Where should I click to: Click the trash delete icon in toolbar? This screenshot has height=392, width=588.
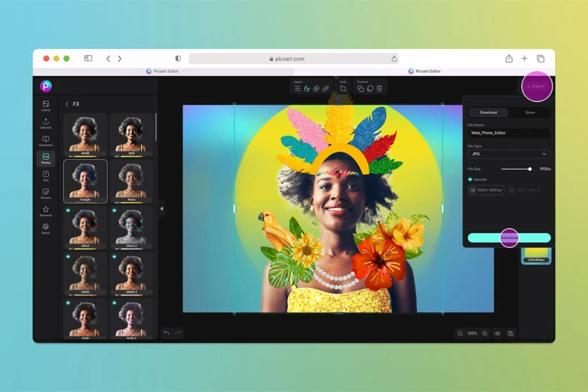(x=379, y=89)
